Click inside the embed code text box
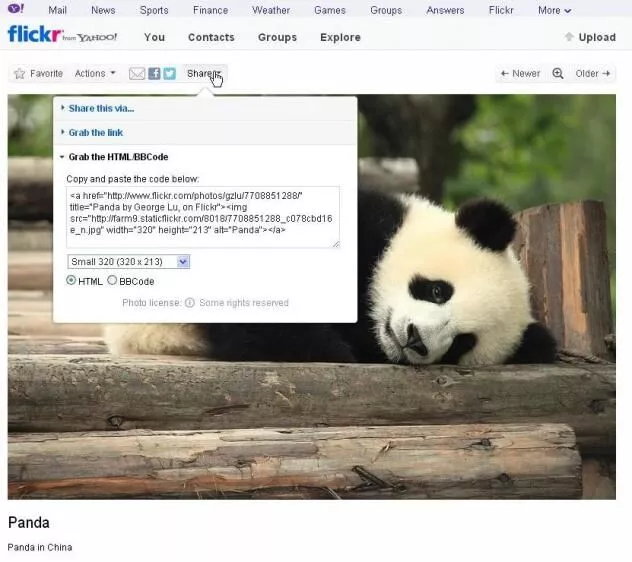 (x=202, y=216)
